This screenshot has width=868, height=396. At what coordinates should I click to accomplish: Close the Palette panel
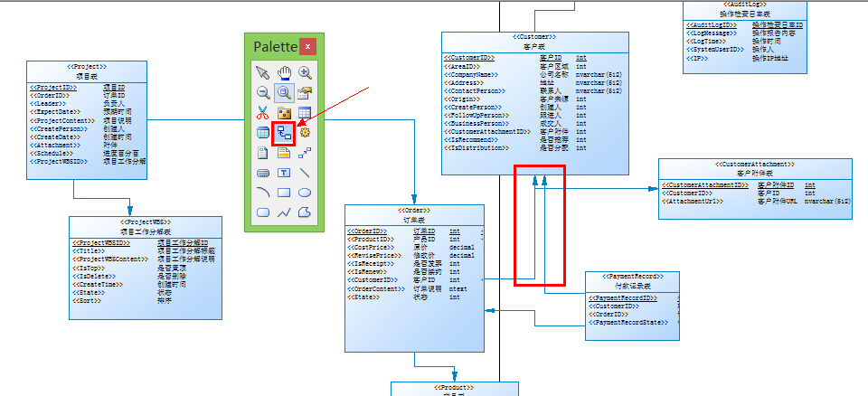[307, 46]
